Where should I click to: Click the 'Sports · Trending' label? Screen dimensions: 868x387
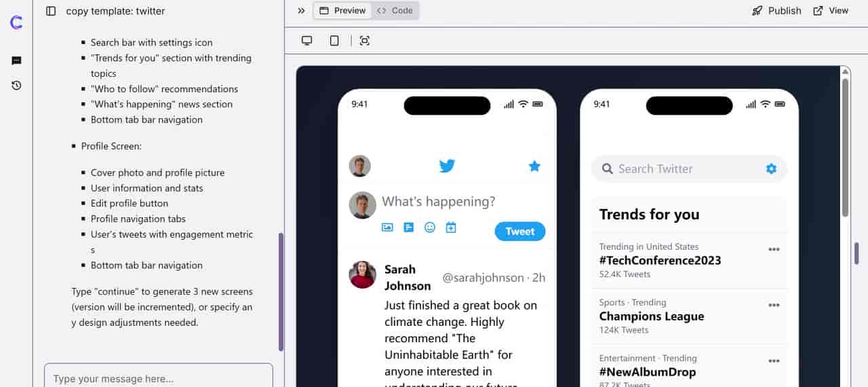633,302
